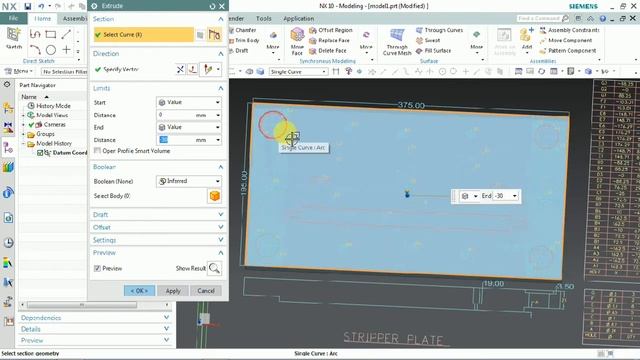Click the Offset Region tool

point(331,30)
